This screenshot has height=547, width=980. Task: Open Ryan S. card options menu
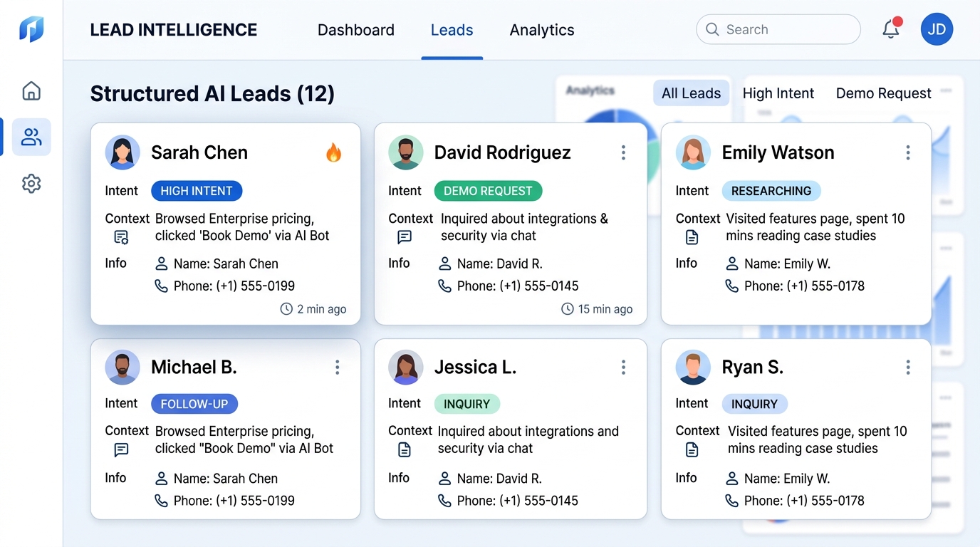tap(908, 367)
